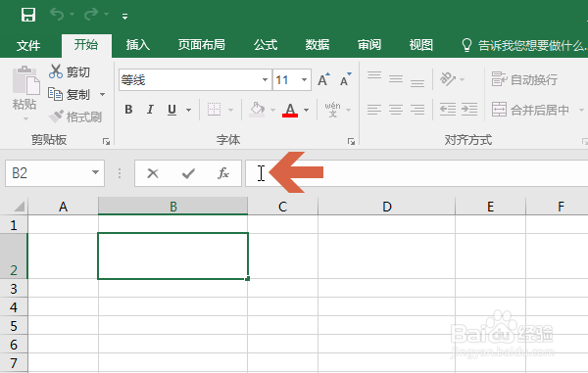Click the decrease indent icon
Viewport: 588px width, 373px height.
[x=448, y=110]
